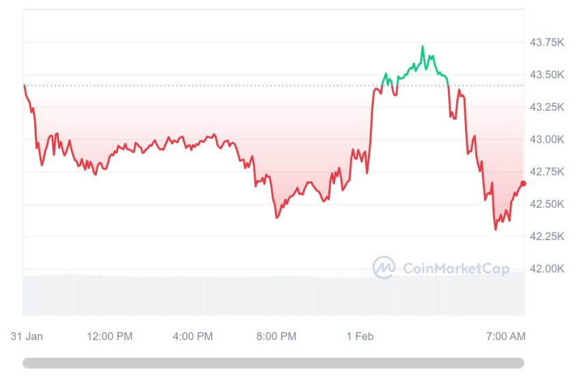This screenshot has height=392, width=588.
Task: Click the CoinMarketCap logo icon
Action: (384, 267)
